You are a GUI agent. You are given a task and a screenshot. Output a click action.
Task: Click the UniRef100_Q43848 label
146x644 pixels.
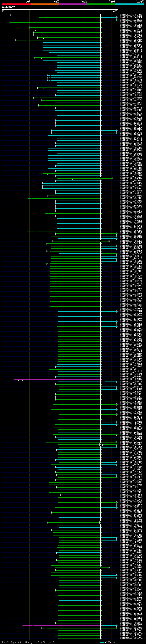coord(131,37)
